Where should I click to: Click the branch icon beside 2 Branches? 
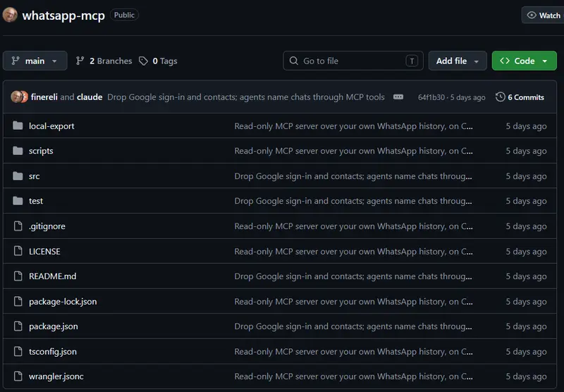(x=80, y=61)
